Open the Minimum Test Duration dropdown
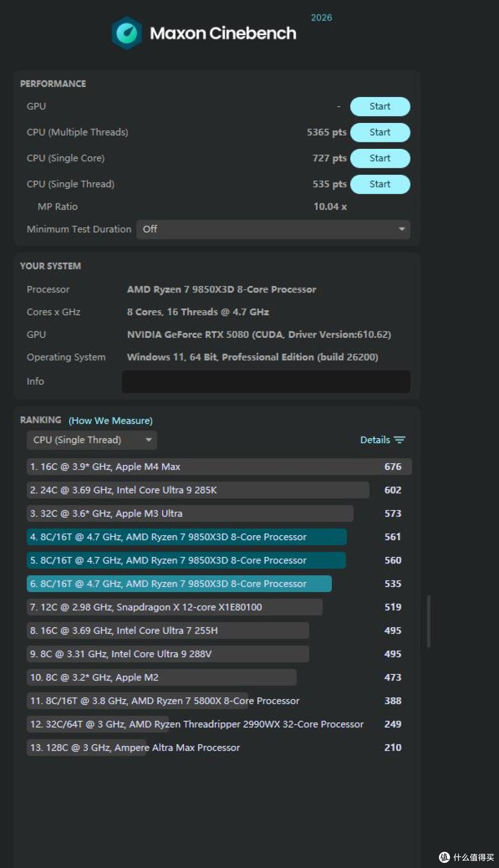 [x=273, y=229]
